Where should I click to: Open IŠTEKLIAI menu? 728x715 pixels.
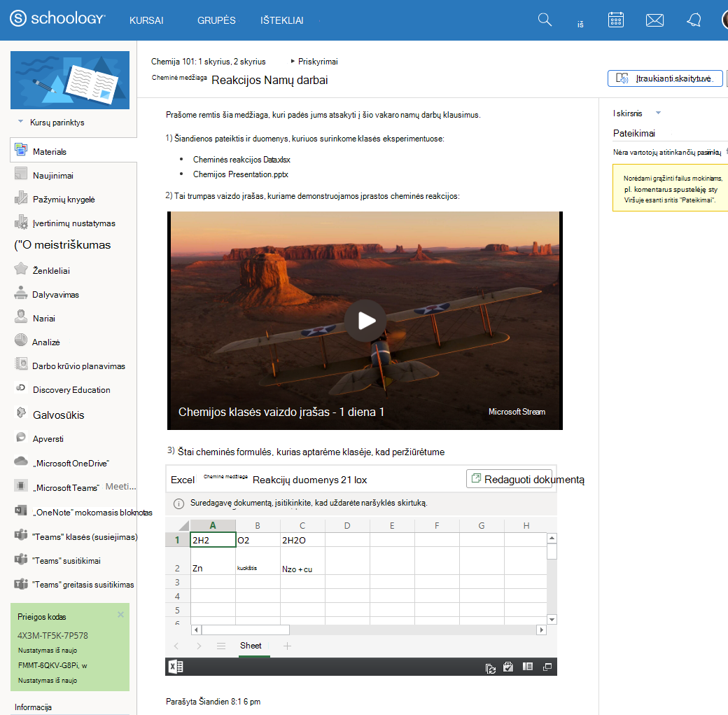(x=282, y=20)
